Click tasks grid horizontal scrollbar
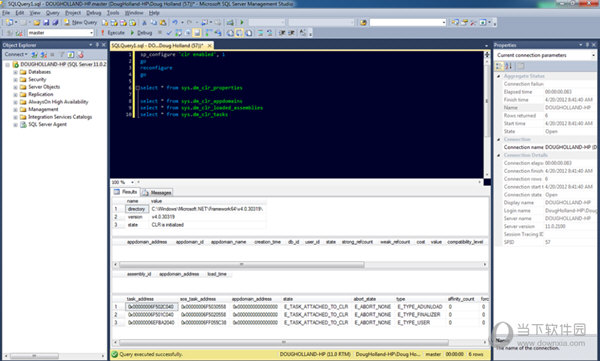Screen dimensions: 600x361 point(284,342)
